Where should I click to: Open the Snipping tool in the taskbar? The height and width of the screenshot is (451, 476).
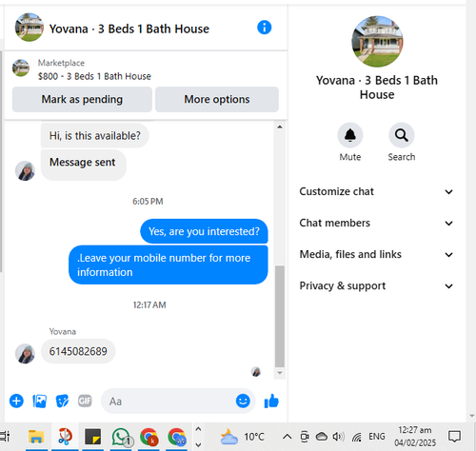coord(65,437)
